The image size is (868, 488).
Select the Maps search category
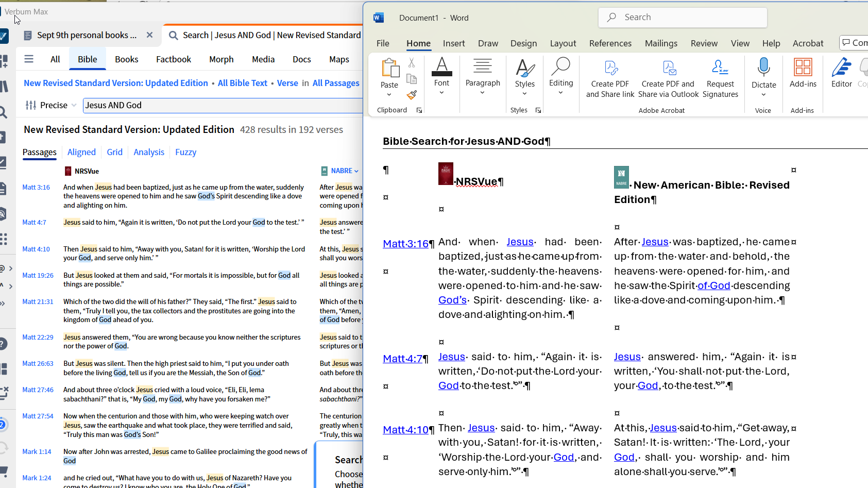point(339,59)
